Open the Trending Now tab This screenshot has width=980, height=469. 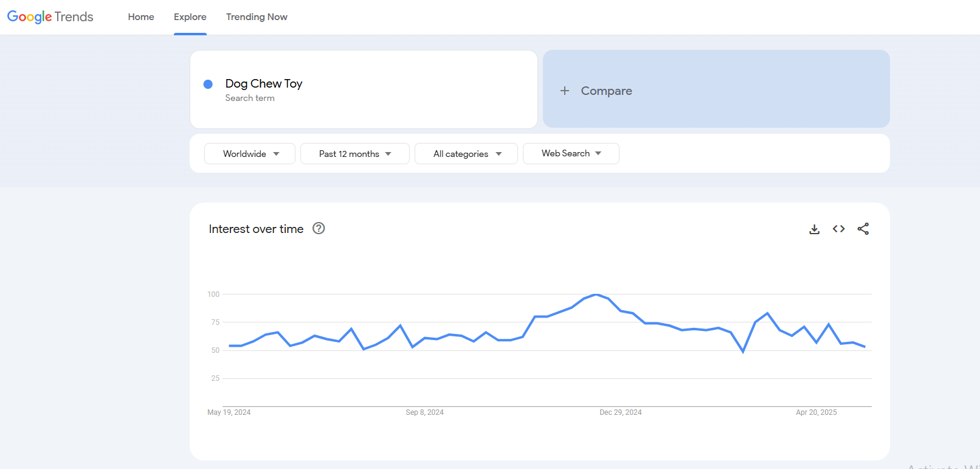point(257,17)
